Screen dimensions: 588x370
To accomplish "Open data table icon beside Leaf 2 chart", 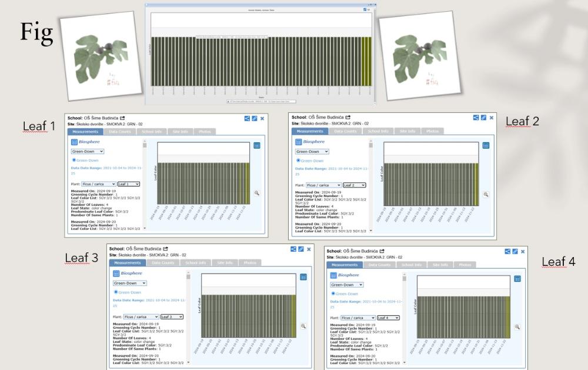I will pyautogui.click(x=486, y=145).
